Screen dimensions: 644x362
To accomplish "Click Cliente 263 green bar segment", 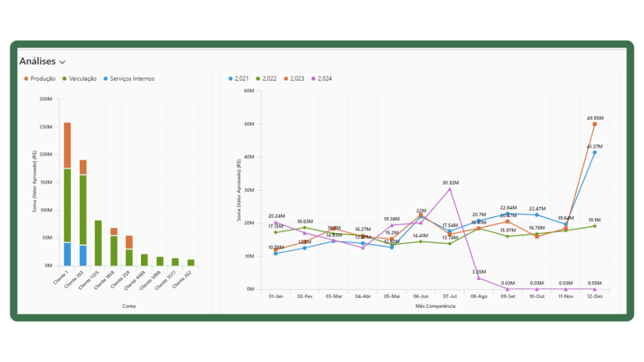I will click(83, 210).
